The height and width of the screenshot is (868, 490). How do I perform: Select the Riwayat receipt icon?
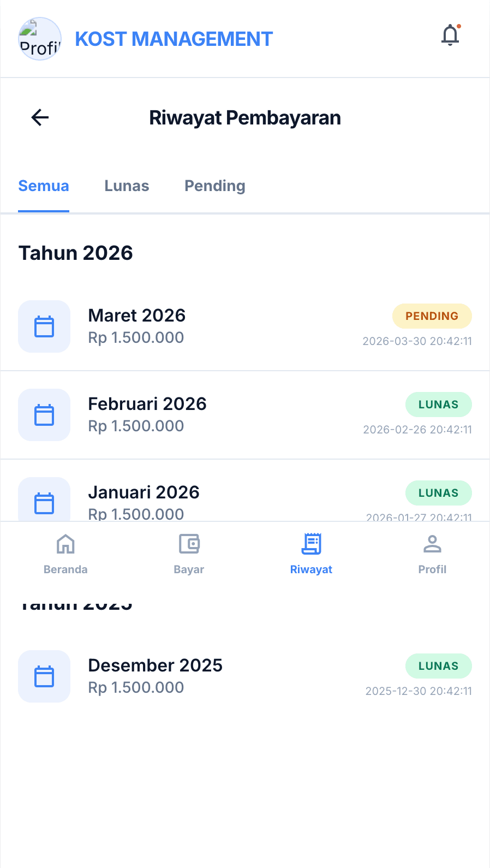[x=311, y=544]
